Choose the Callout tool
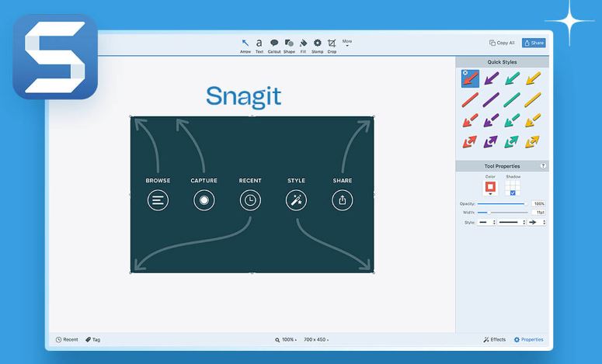The height and width of the screenshot is (364, 602). coord(274,46)
